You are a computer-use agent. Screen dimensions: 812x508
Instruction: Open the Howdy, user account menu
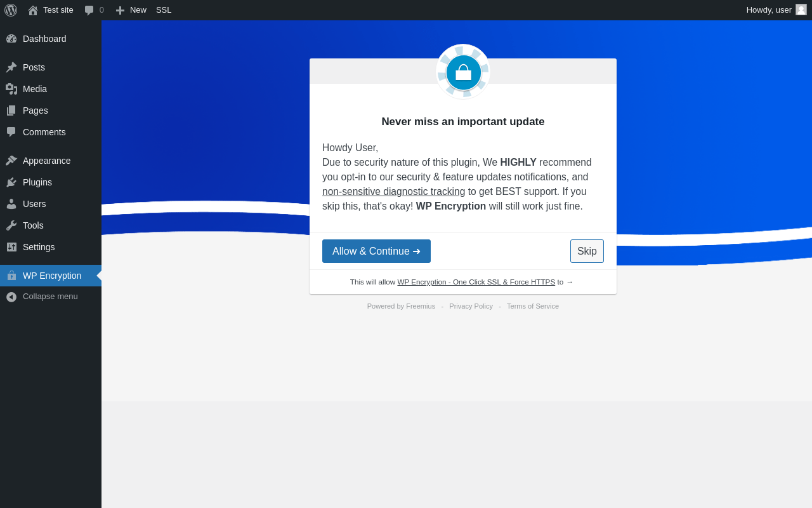click(776, 10)
